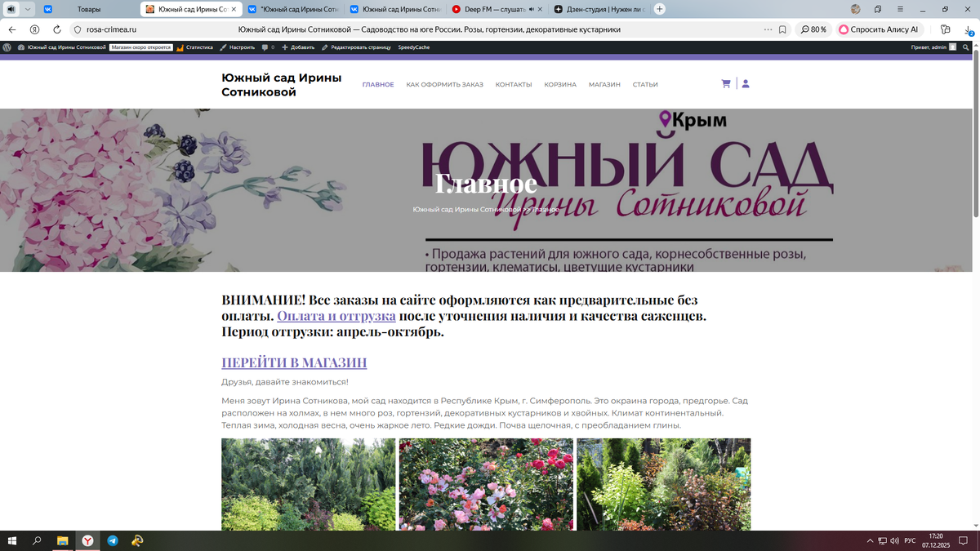This screenshot has width=980, height=551.
Task: Click the Yandex Browser taskbar icon
Action: [87, 540]
